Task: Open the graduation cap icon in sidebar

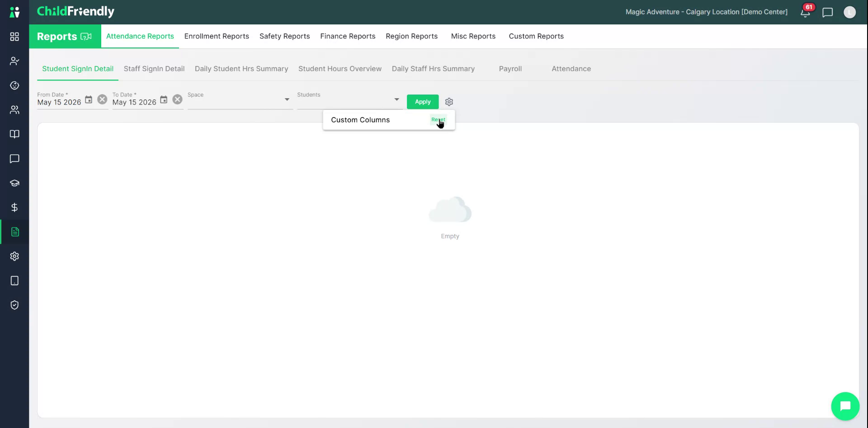Action: pos(14,183)
